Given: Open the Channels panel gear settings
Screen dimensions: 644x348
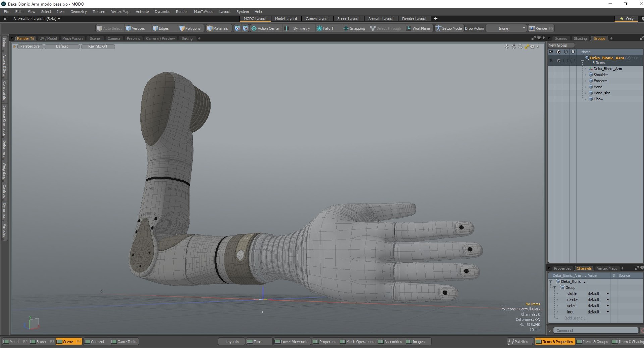Looking at the screenshot, I should 642,268.
